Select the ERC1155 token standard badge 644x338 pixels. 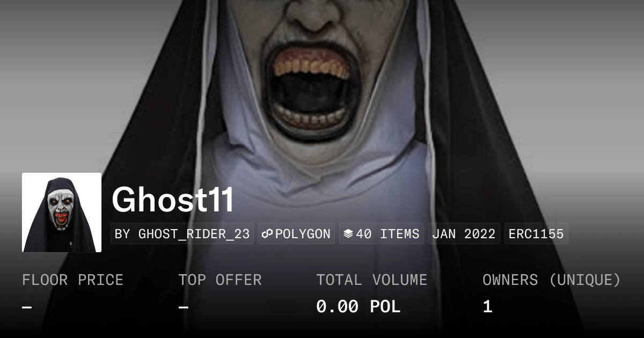pos(536,234)
